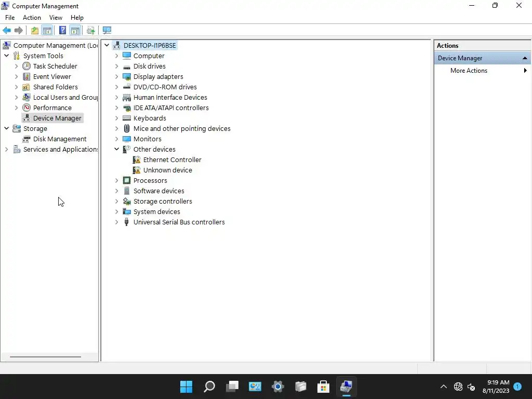Expand the Event Viewer node
Viewport: 532px width, 399px height.
coord(16,77)
